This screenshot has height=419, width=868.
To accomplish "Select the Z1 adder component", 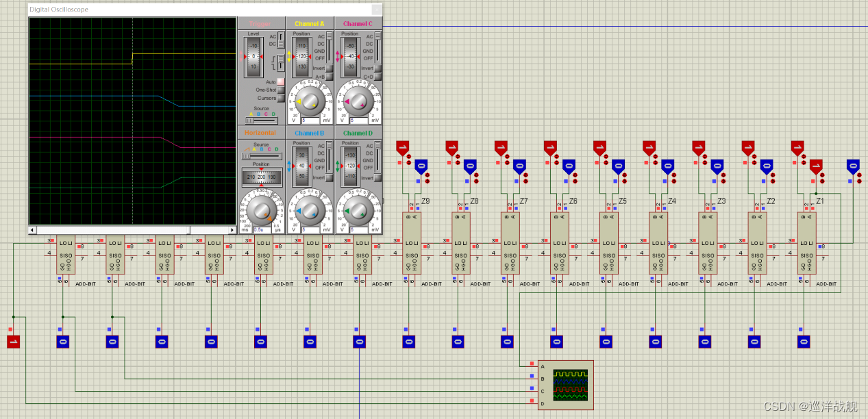I will 806,243.
